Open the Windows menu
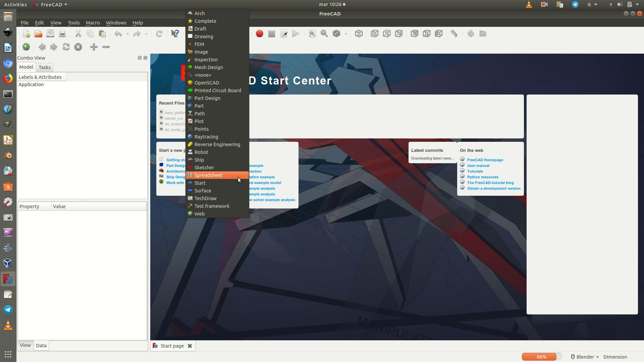Screen dimensions: 644x362 pyautogui.click(x=116, y=23)
